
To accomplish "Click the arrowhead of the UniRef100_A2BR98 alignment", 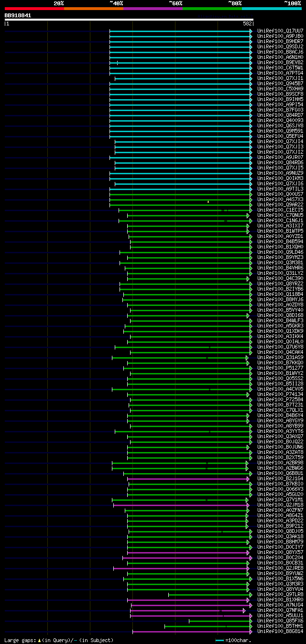I will [247, 463].
